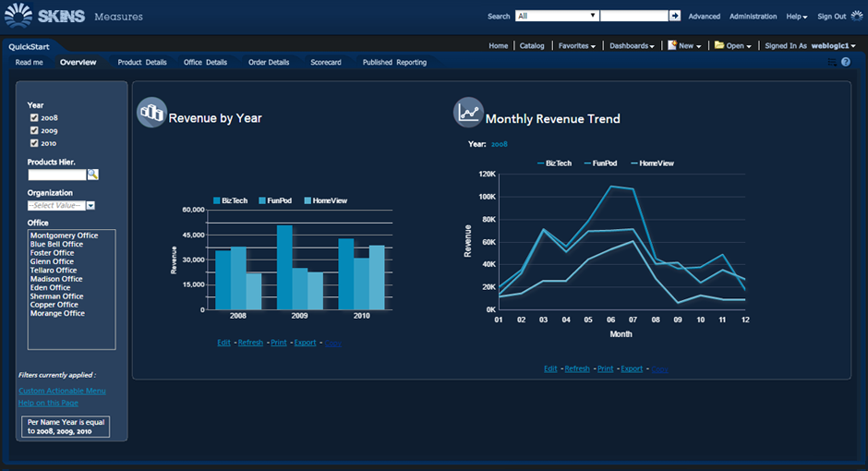
Task: Click the search go arrow button
Action: 675,16
